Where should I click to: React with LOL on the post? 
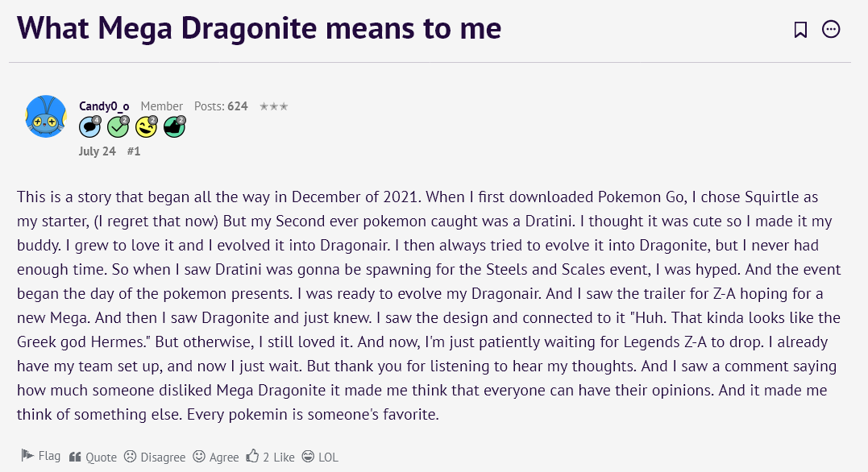pyautogui.click(x=320, y=457)
